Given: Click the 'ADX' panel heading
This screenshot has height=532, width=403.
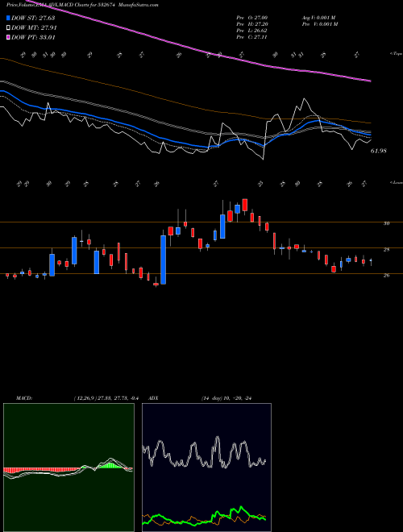Looking at the screenshot, I should [x=154, y=398].
